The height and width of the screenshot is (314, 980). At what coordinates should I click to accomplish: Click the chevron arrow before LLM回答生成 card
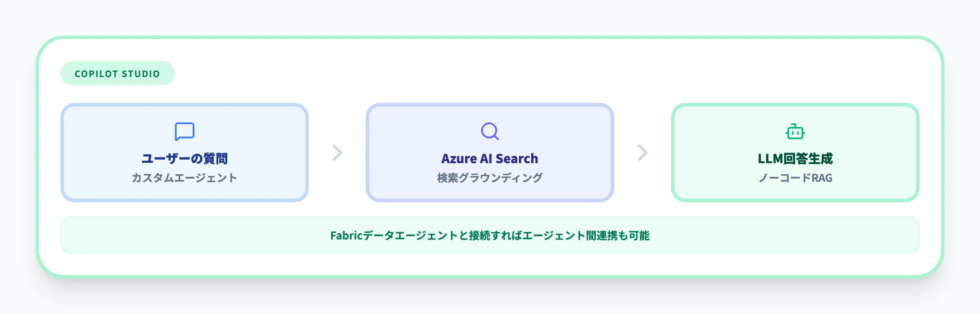(643, 153)
